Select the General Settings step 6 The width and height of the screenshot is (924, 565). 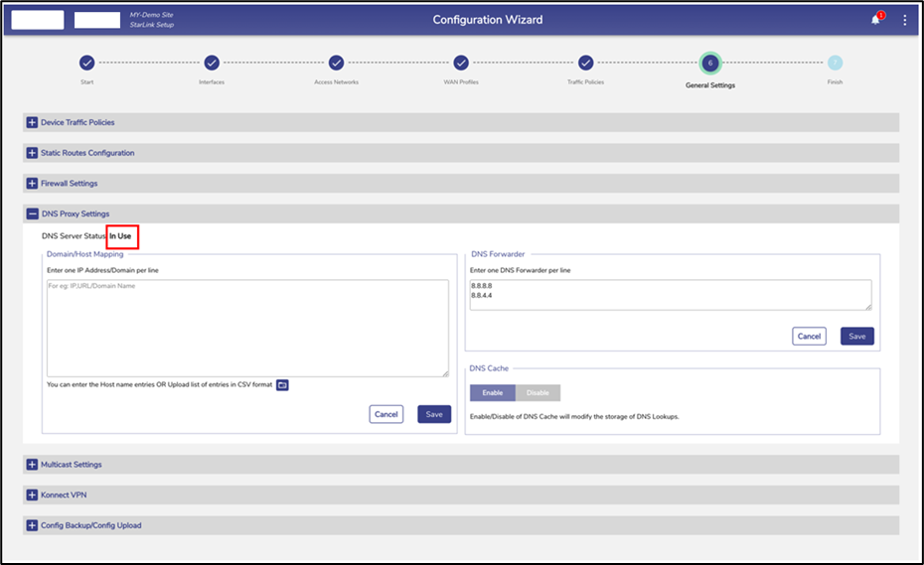pyautogui.click(x=709, y=63)
